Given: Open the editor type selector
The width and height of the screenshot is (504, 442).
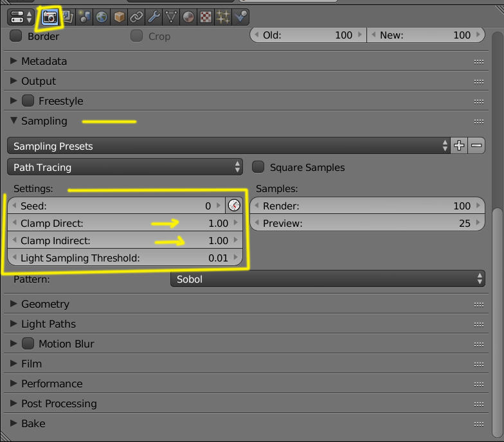Looking at the screenshot, I should pos(21,17).
